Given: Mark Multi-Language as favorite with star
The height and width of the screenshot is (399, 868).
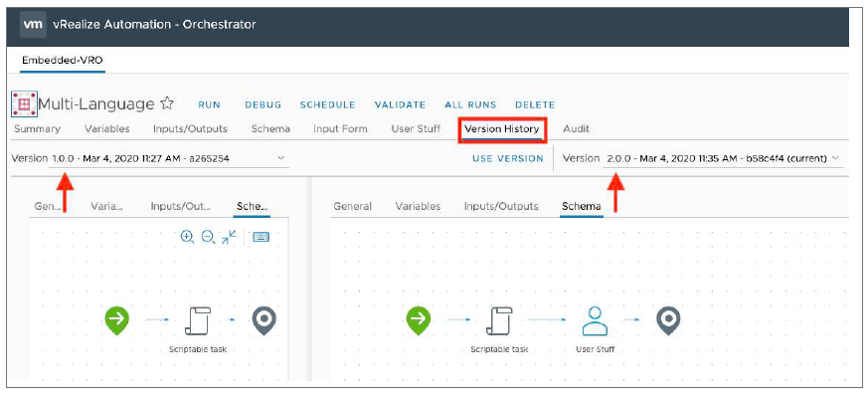Looking at the screenshot, I should (167, 103).
